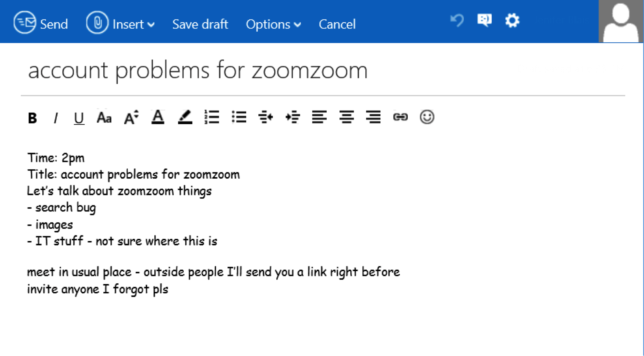644x356 pixels.
Task: Apply text highlight color
Action: pos(185,117)
